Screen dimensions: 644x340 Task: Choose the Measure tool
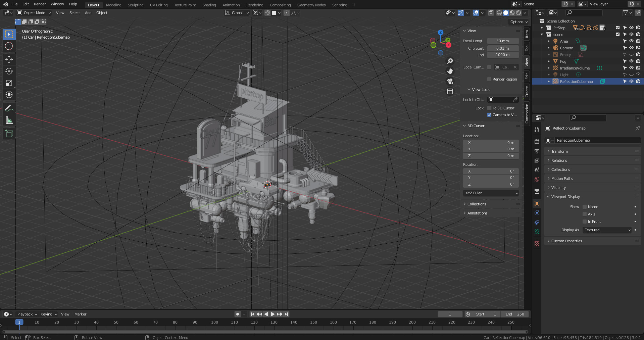click(9, 120)
